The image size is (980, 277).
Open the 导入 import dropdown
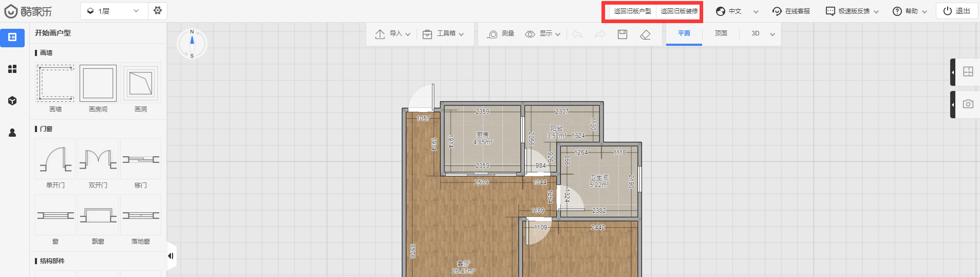[x=392, y=34]
